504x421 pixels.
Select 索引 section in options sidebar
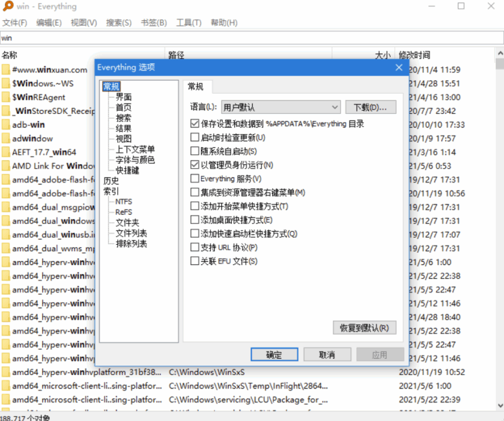click(111, 192)
